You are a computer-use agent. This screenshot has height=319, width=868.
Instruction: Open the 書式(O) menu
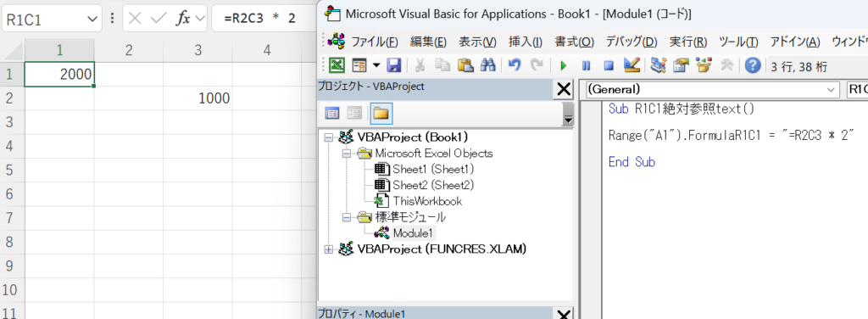574,42
